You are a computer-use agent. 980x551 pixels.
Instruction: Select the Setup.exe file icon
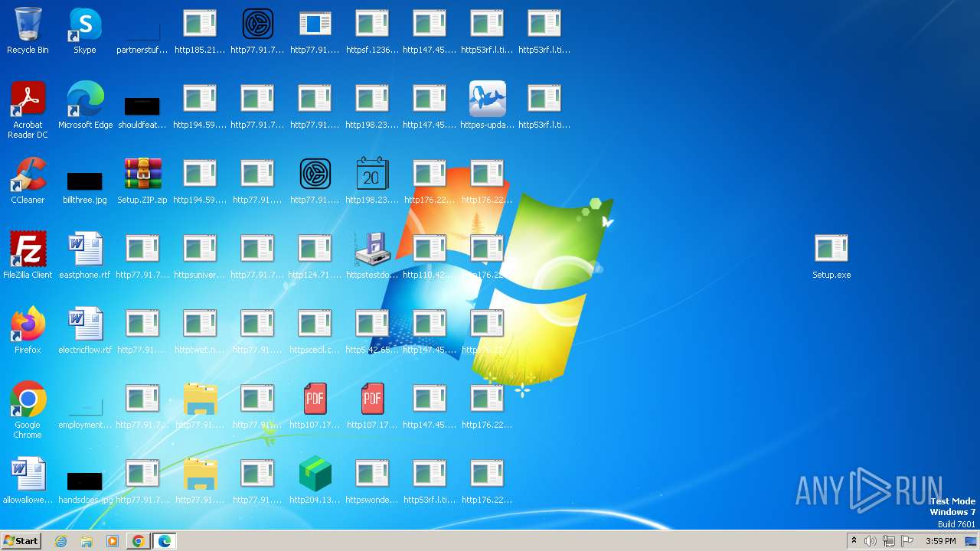831,256
